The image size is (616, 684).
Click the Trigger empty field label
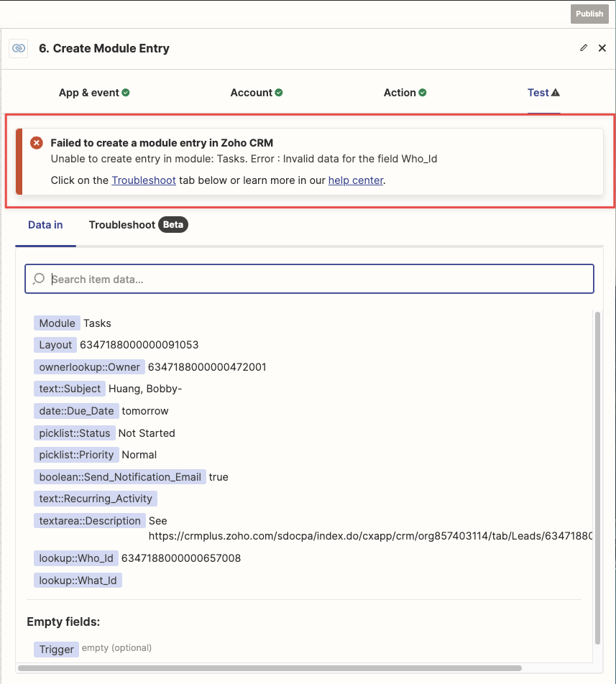point(56,650)
